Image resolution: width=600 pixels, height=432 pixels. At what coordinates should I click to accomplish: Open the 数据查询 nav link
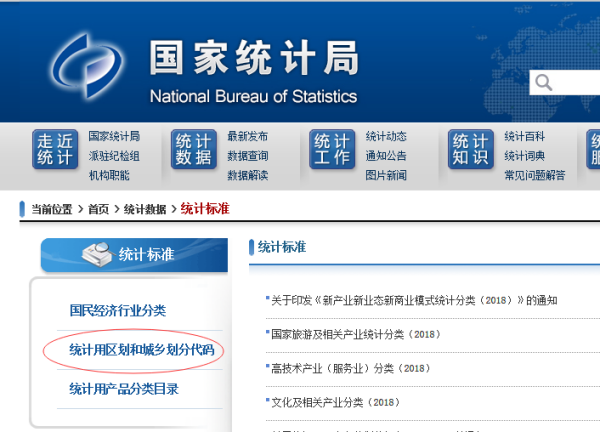[x=248, y=156]
